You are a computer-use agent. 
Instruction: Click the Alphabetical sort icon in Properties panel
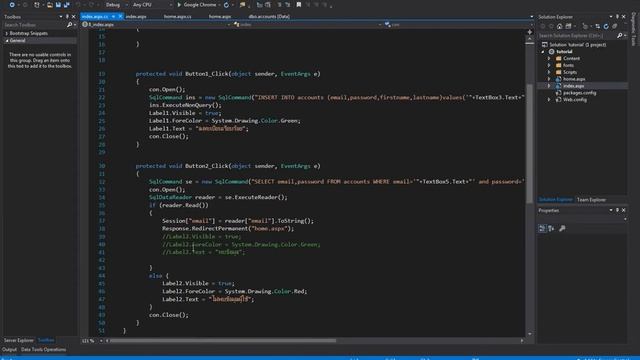click(x=551, y=229)
